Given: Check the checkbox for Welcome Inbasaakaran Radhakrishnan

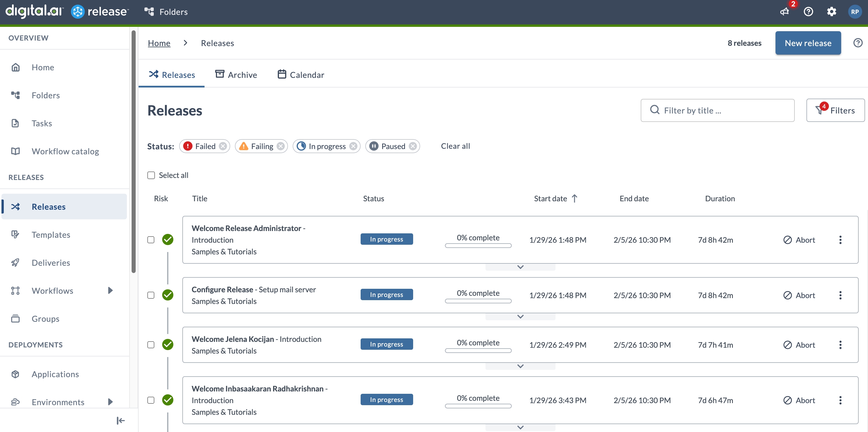Looking at the screenshot, I should pos(151,400).
